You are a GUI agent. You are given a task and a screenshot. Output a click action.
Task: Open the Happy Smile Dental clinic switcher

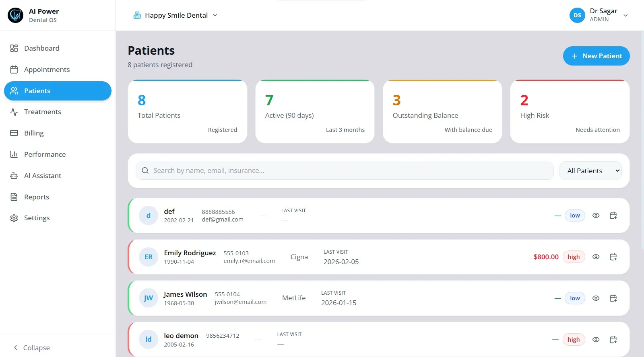[175, 15]
